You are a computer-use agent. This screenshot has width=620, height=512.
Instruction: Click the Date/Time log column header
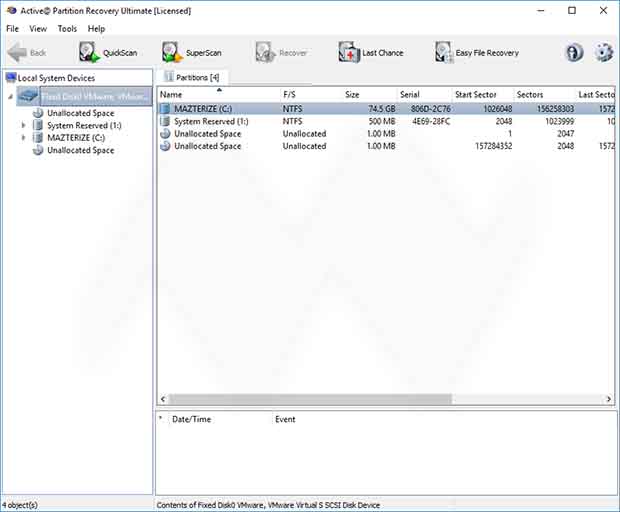[220, 419]
